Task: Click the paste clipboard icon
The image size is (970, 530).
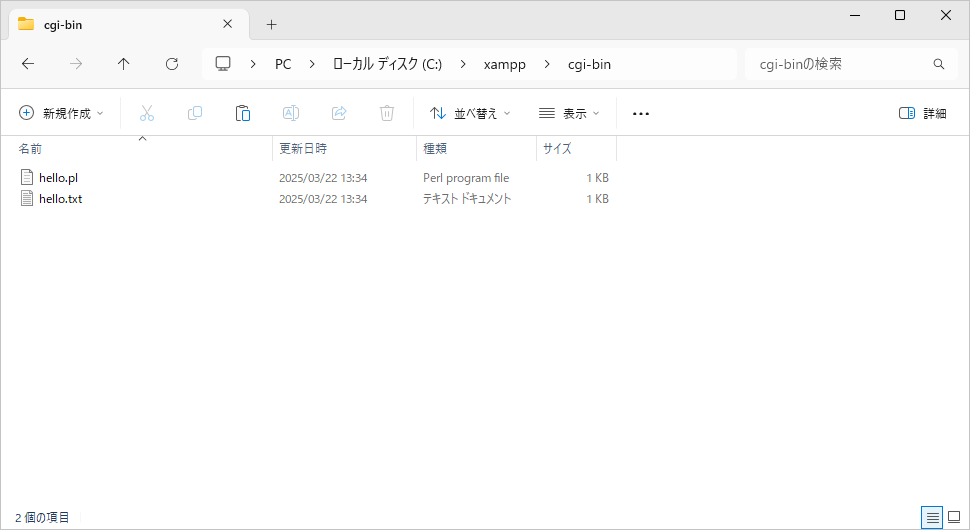Action: [x=242, y=113]
